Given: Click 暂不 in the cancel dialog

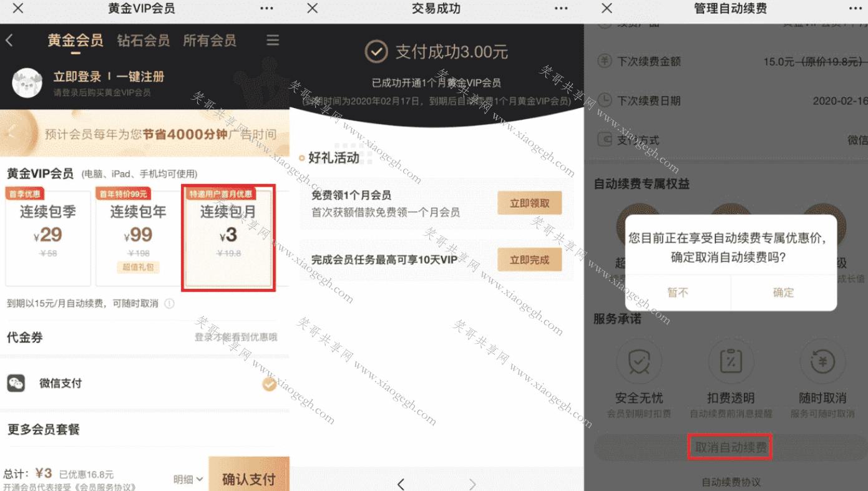Looking at the screenshot, I should pos(678,293).
